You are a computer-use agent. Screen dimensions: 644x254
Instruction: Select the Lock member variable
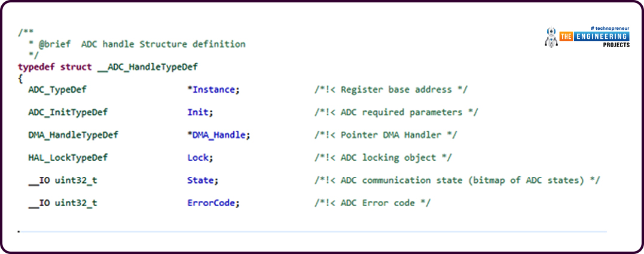[200, 158]
